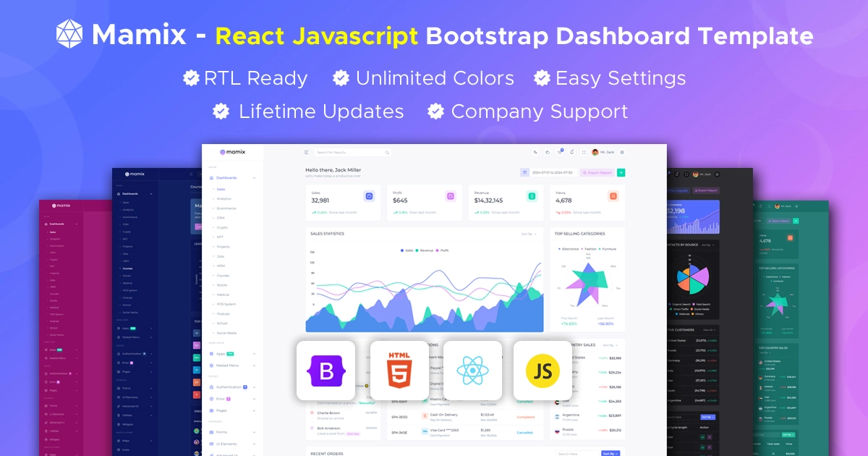
Task: Select Ecommerce item in white sidebar
Action: tap(226, 208)
